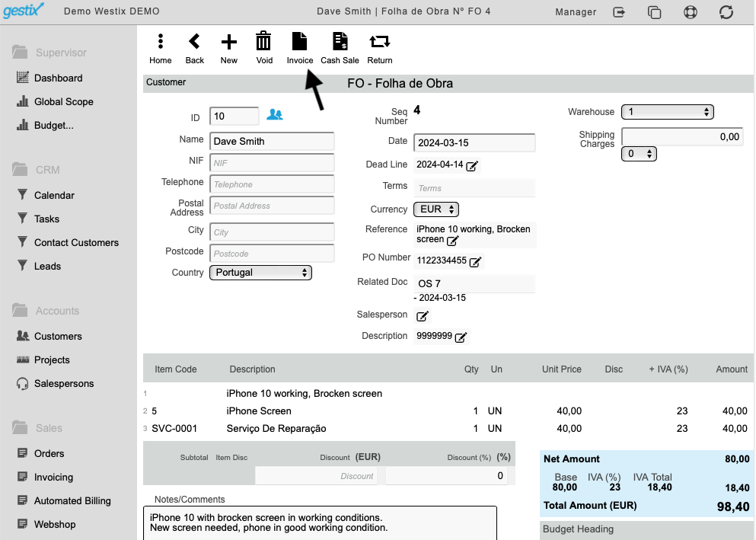Click the Home toolbar icon
The height and width of the screenshot is (540, 756).
(x=161, y=48)
